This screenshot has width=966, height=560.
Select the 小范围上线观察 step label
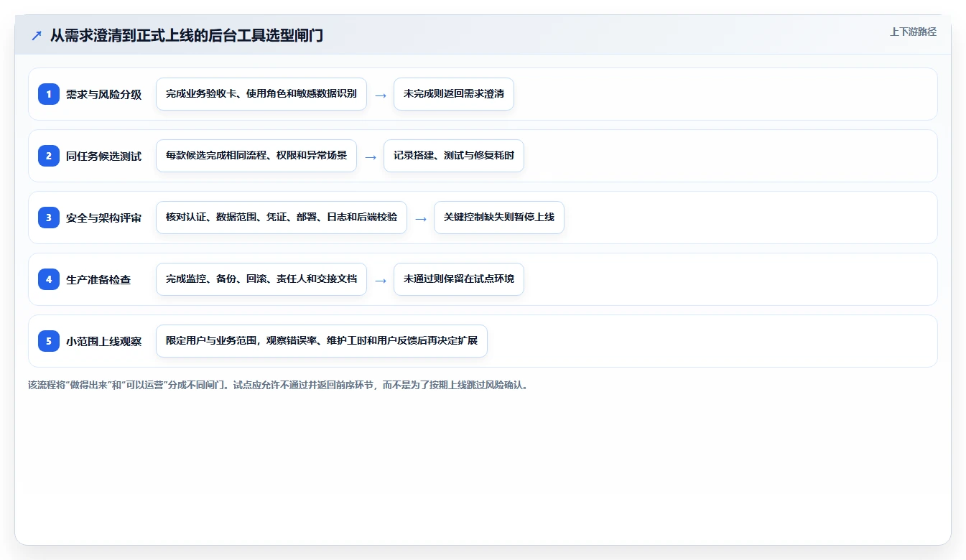point(104,341)
